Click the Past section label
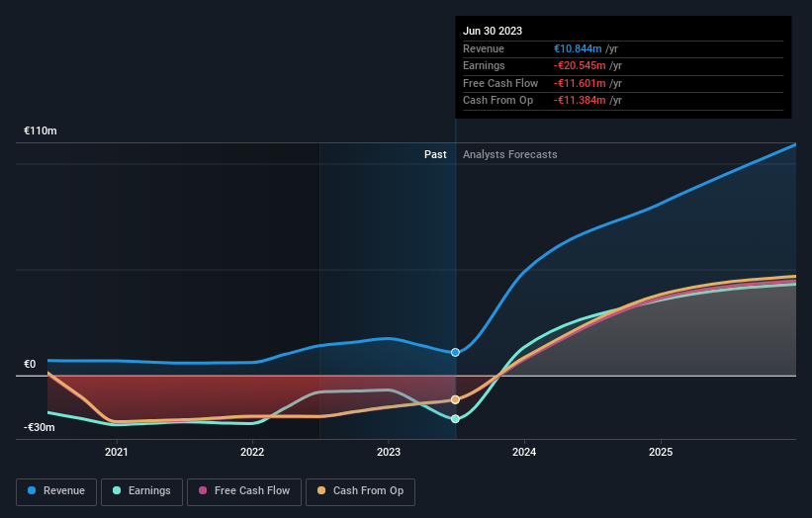Viewport: 812px width, 518px height. [435, 154]
